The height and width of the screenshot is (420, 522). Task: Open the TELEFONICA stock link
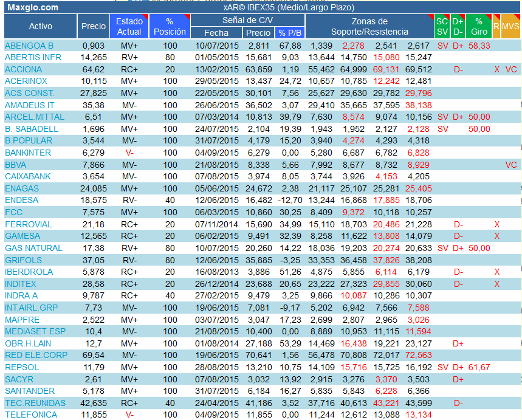pyautogui.click(x=31, y=415)
